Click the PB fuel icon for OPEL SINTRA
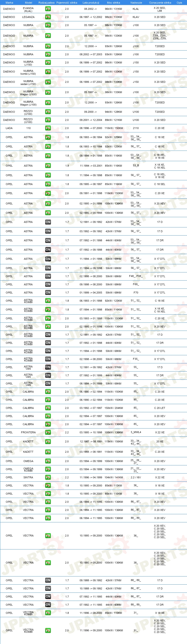The height and width of the screenshot is (644, 187). (48, 477)
